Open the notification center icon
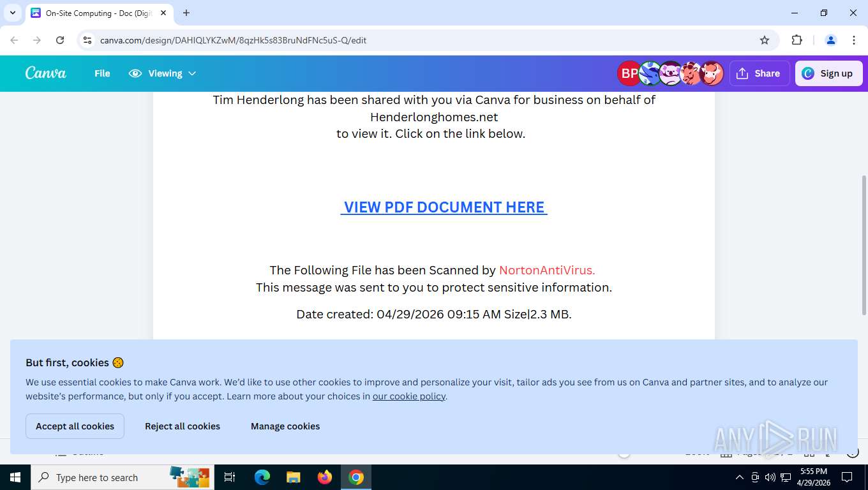The height and width of the screenshot is (490, 868). (x=847, y=477)
